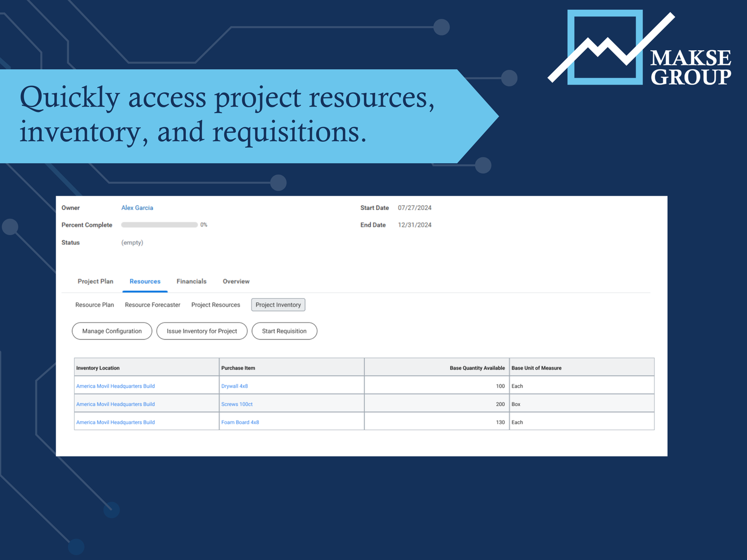Screen dimensions: 747x560
Task: Open the Resource Plan sub-tab
Action: 94,305
